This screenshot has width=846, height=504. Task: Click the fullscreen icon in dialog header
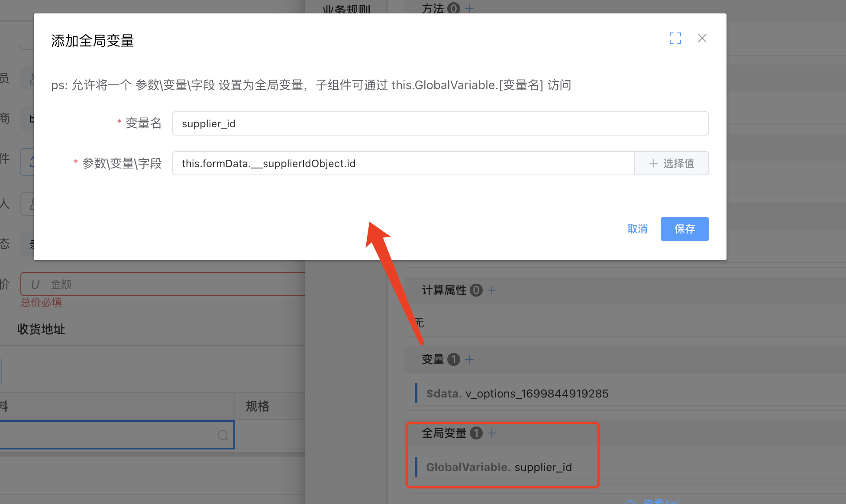tap(675, 38)
